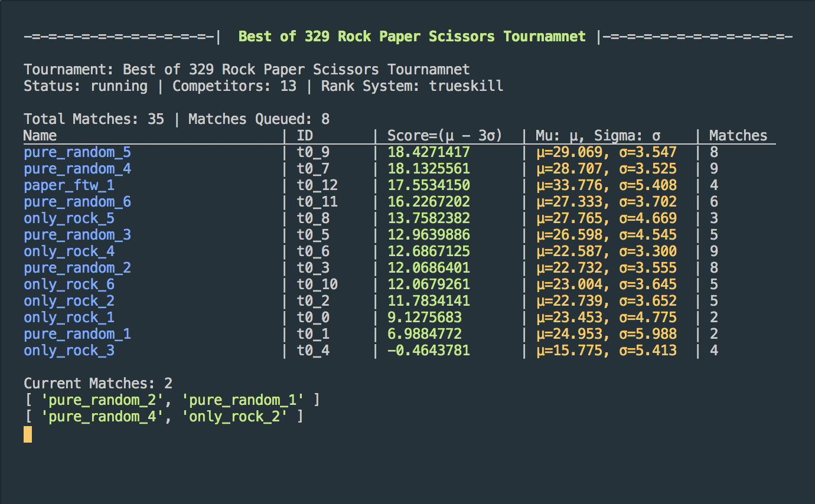Click the pure_random_6 competitor name

coord(77,202)
